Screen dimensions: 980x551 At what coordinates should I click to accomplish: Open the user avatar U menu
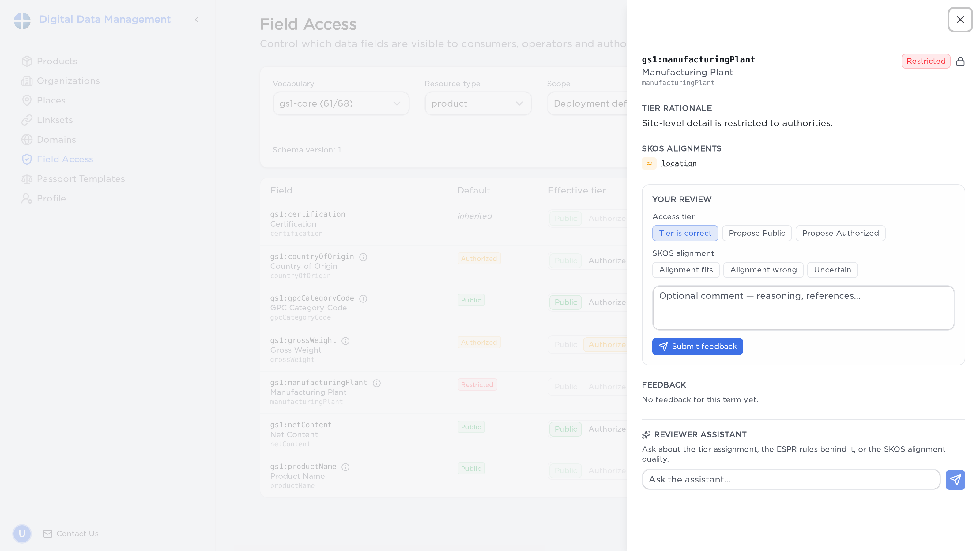click(x=22, y=534)
